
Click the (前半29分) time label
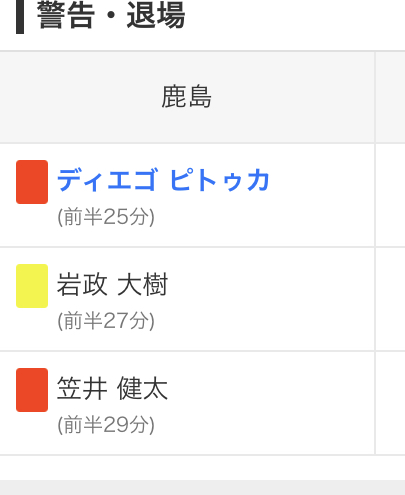(x=106, y=425)
